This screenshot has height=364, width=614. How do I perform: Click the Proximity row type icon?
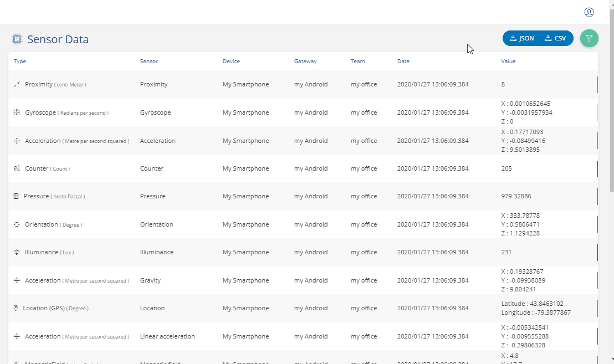click(x=17, y=84)
